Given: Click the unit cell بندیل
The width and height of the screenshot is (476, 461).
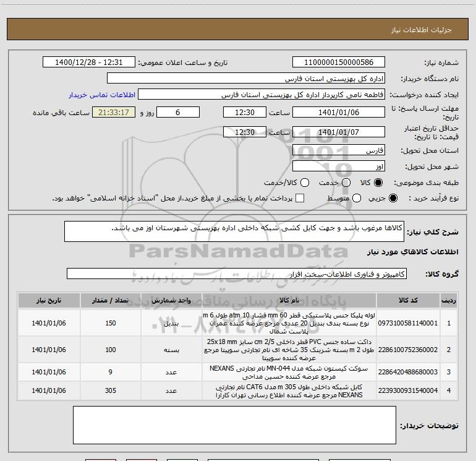Looking at the screenshot, I should (171, 323).
